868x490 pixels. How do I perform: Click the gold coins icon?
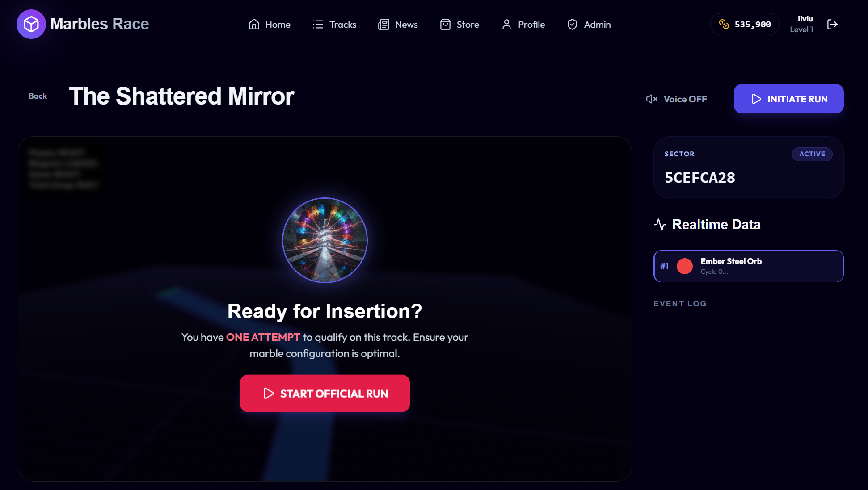pyautogui.click(x=724, y=24)
